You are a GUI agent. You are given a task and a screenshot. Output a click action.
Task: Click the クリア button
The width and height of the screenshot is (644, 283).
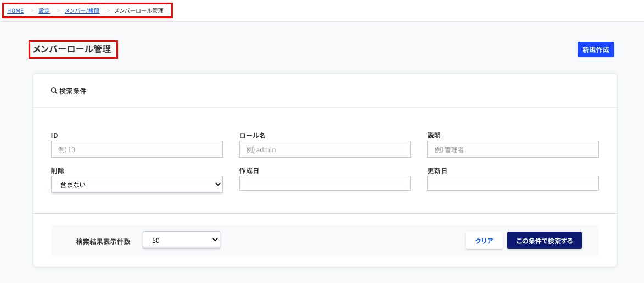coord(484,241)
